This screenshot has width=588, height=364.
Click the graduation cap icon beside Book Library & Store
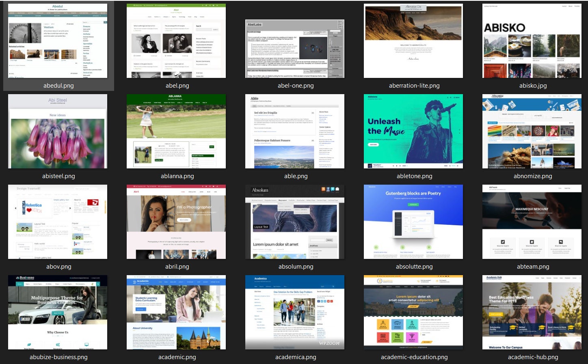pyautogui.click(x=571, y=327)
